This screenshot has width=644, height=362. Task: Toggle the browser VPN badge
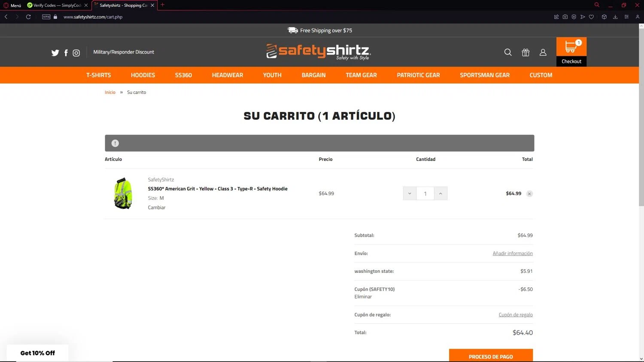pos(46,17)
